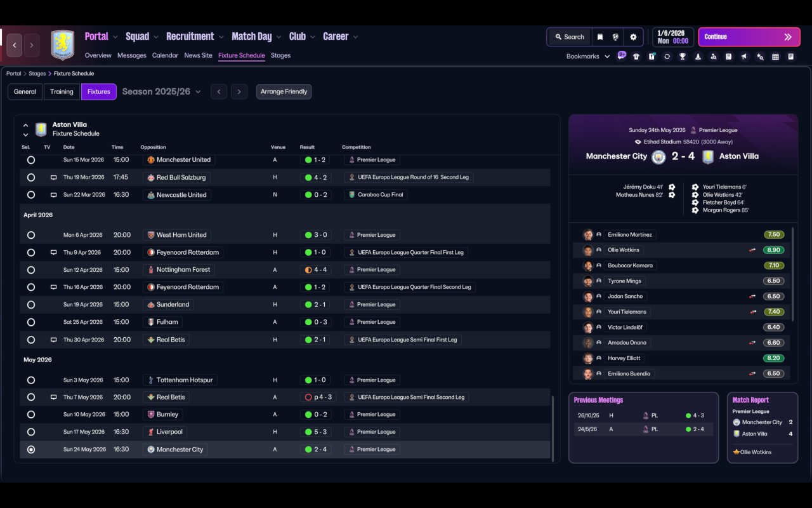
Task: Click the exclamation report icon in bookmarks bar
Action: [x=652, y=57]
